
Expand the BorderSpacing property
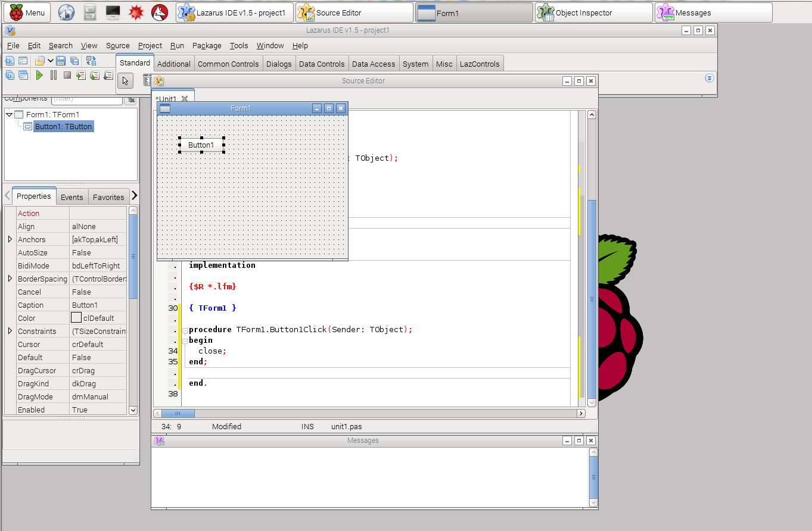tap(10, 279)
